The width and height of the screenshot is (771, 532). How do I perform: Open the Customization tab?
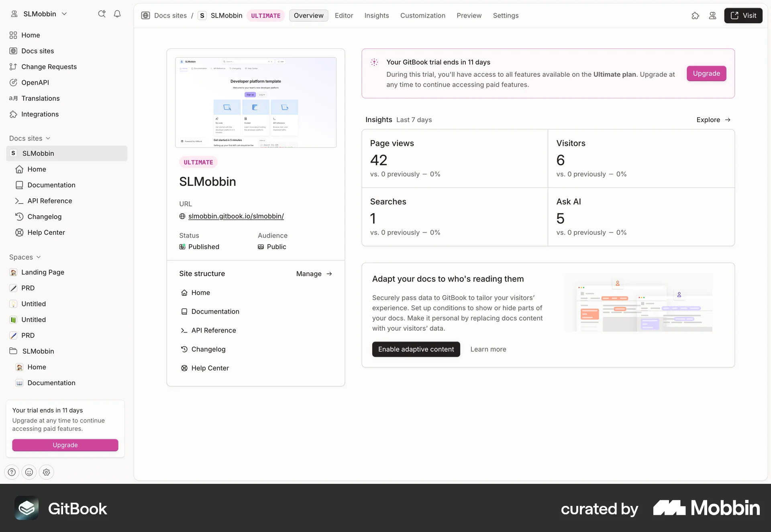[x=422, y=16]
